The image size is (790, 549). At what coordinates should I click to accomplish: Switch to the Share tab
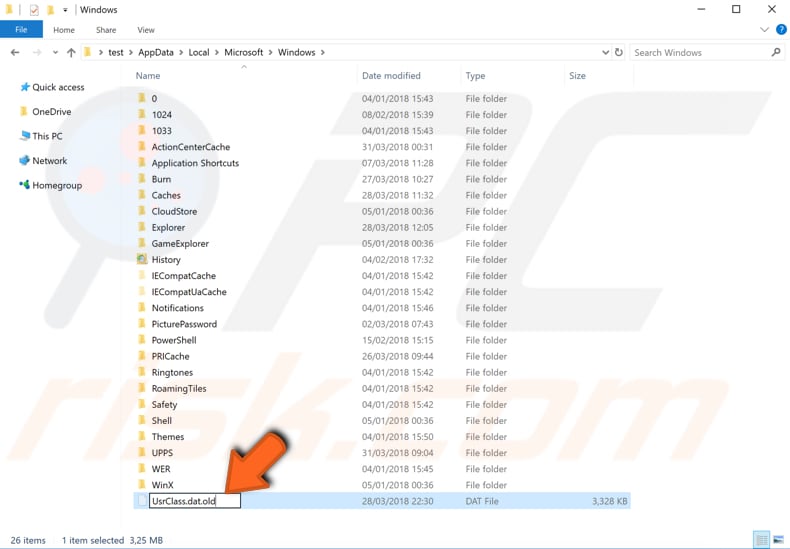(x=106, y=30)
